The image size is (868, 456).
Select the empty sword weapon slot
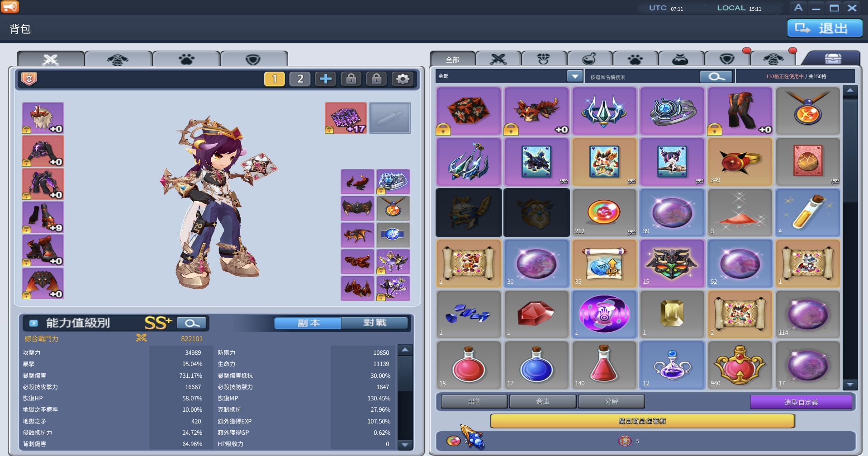pos(390,118)
